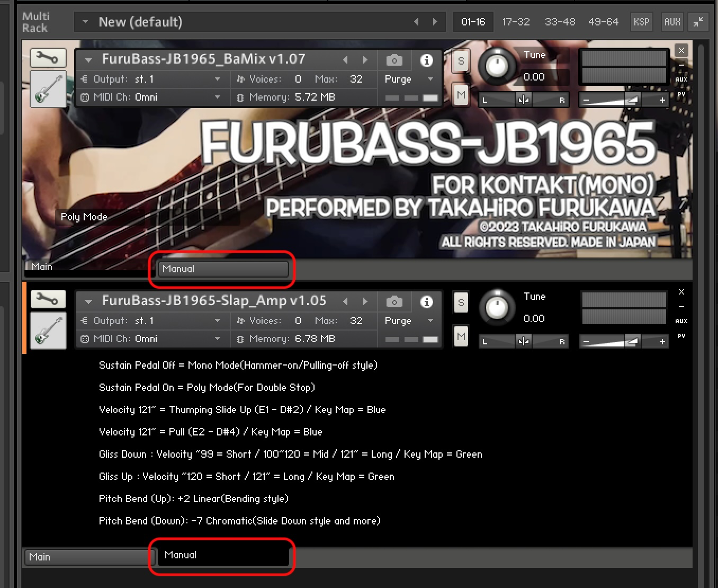
Task: Switch to rack page 17-32
Action: point(516,22)
